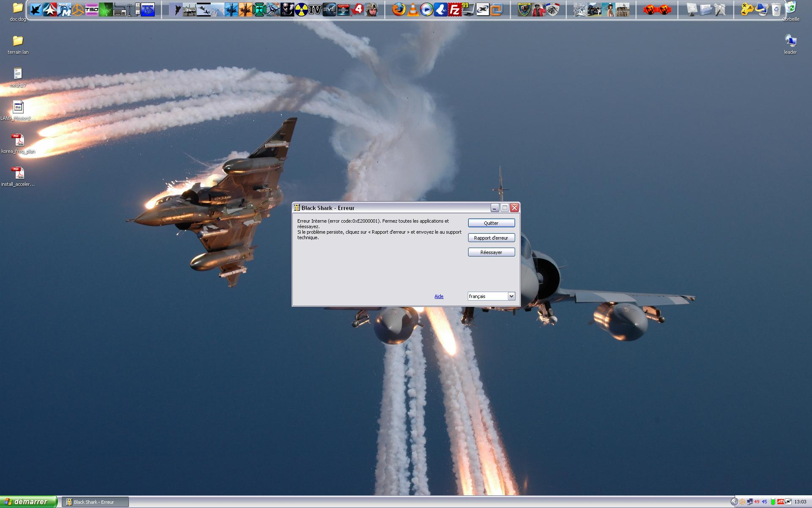Open the dark sunglasses face game icon
This screenshot has width=812, height=508.
(x=287, y=9)
